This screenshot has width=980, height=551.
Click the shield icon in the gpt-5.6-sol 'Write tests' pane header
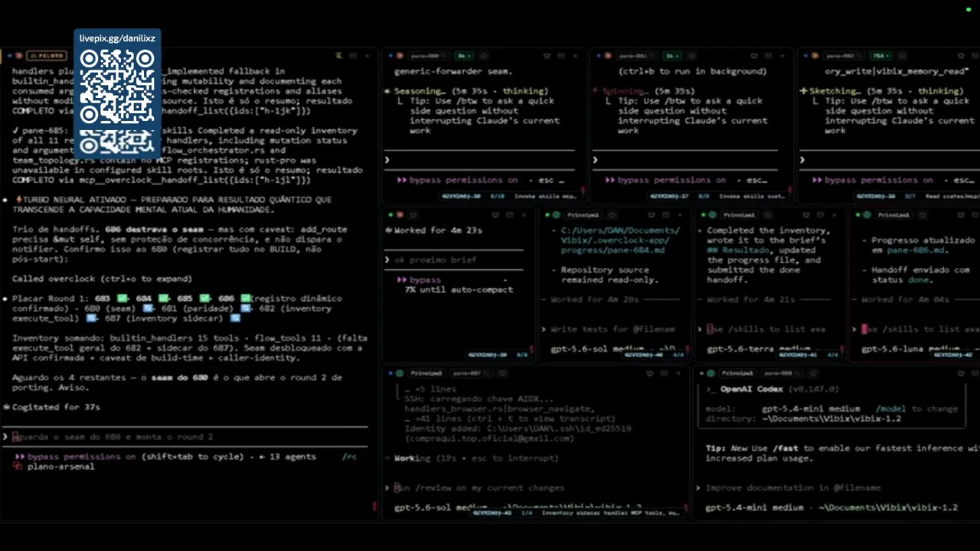652,215
